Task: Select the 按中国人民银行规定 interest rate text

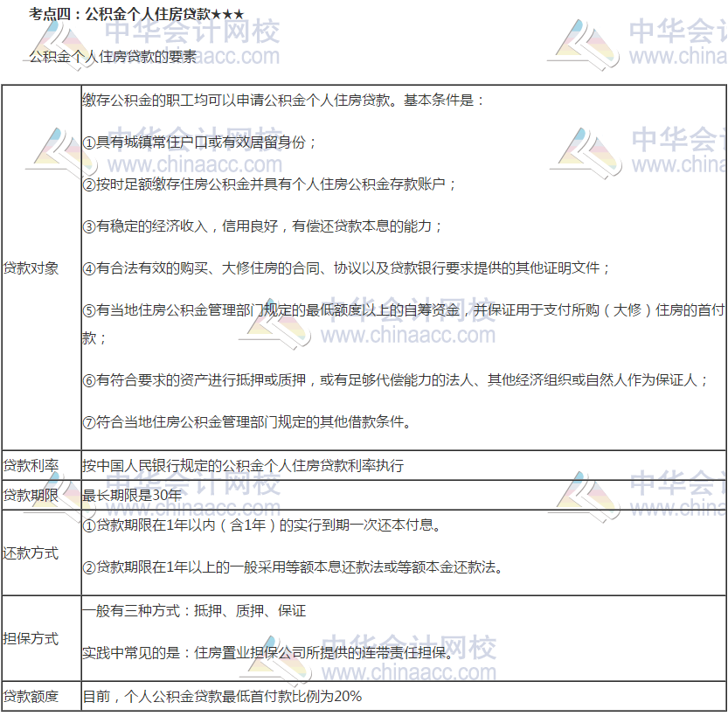Action: coord(243,465)
